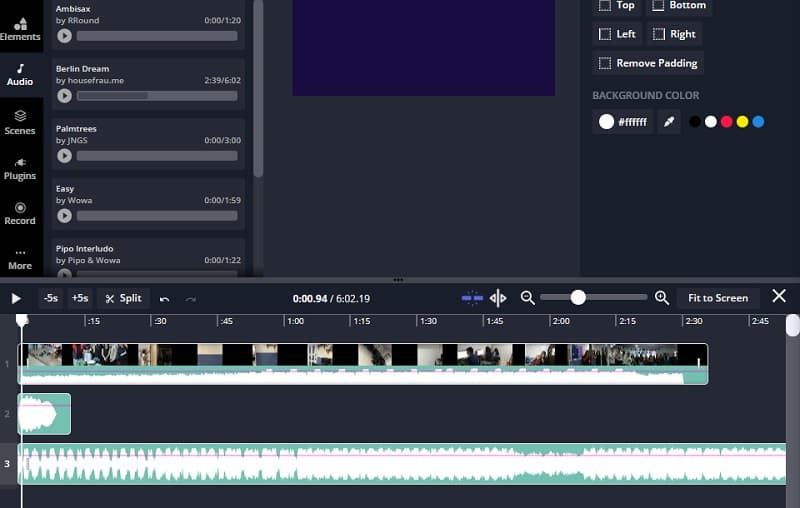The height and width of the screenshot is (508, 800).
Task: Skip back using the -5s button
Action: (50, 298)
